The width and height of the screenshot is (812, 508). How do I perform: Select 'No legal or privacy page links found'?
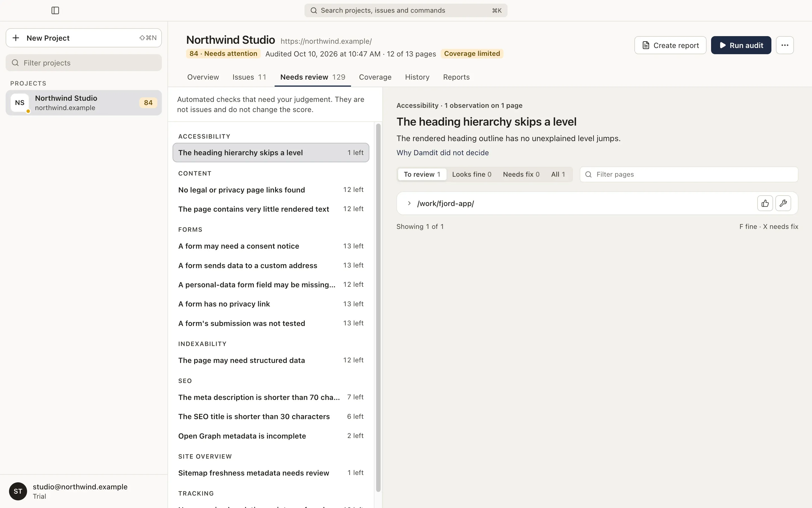(271, 190)
